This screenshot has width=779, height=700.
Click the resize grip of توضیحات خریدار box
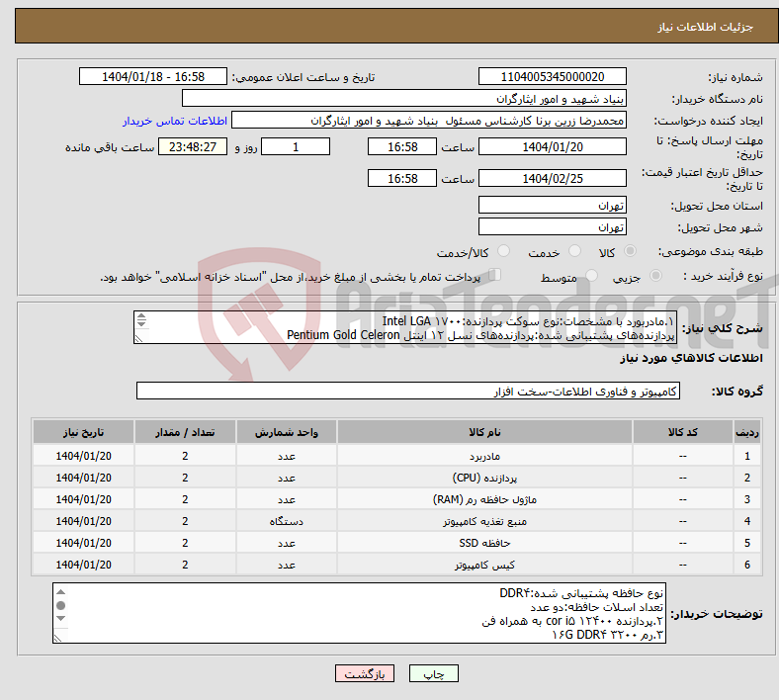[x=58, y=638]
